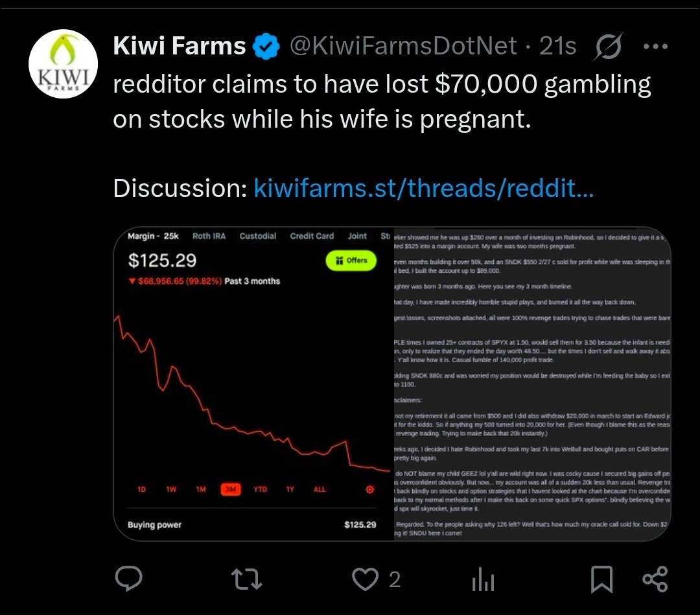Open the Grok slashed-circle icon
The image size is (700, 615).
click(608, 46)
